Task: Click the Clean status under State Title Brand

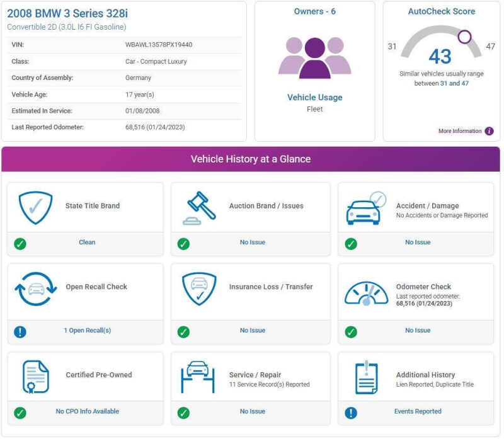Action: coord(87,242)
